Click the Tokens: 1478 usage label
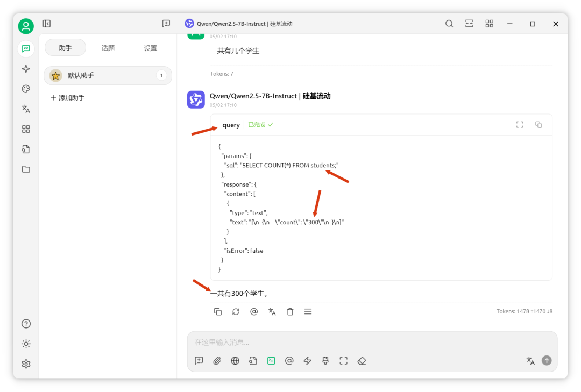Viewport: 581px width, 392px height. point(525,311)
